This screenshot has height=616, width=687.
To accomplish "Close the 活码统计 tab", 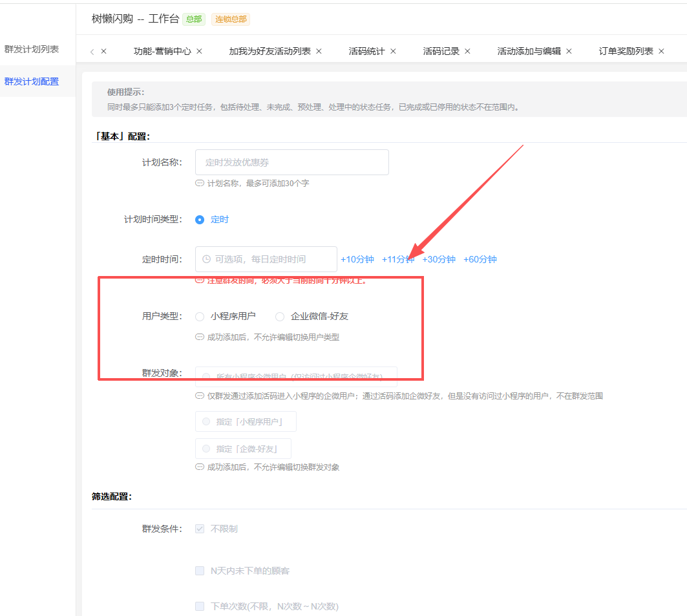I will [x=393, y=51].
